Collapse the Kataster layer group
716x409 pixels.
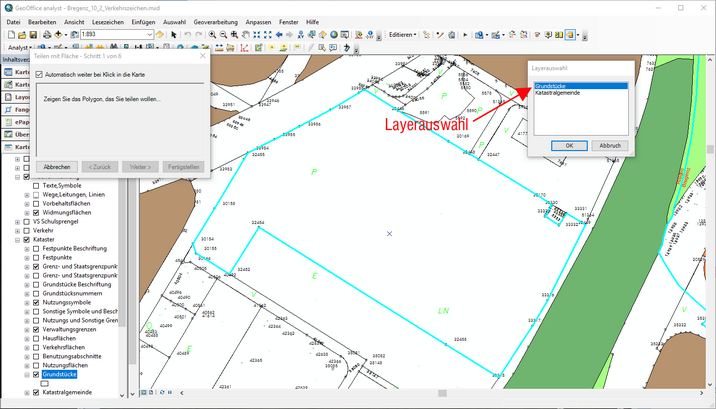(16, 240)
